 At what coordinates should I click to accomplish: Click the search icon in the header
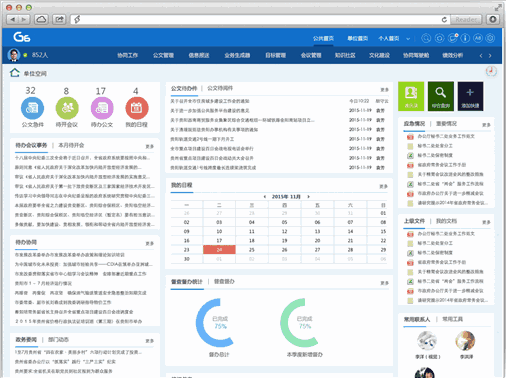coord(426,38)
